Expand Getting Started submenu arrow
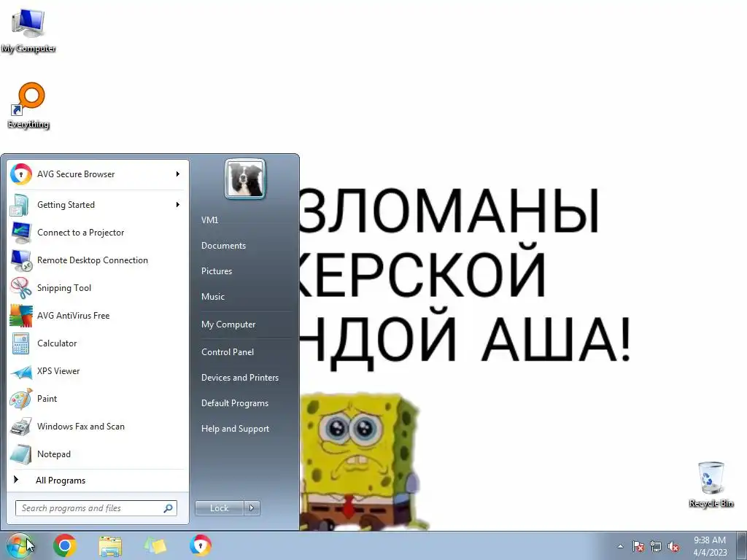This screenshot has height=560, width=747. [178, 205]
